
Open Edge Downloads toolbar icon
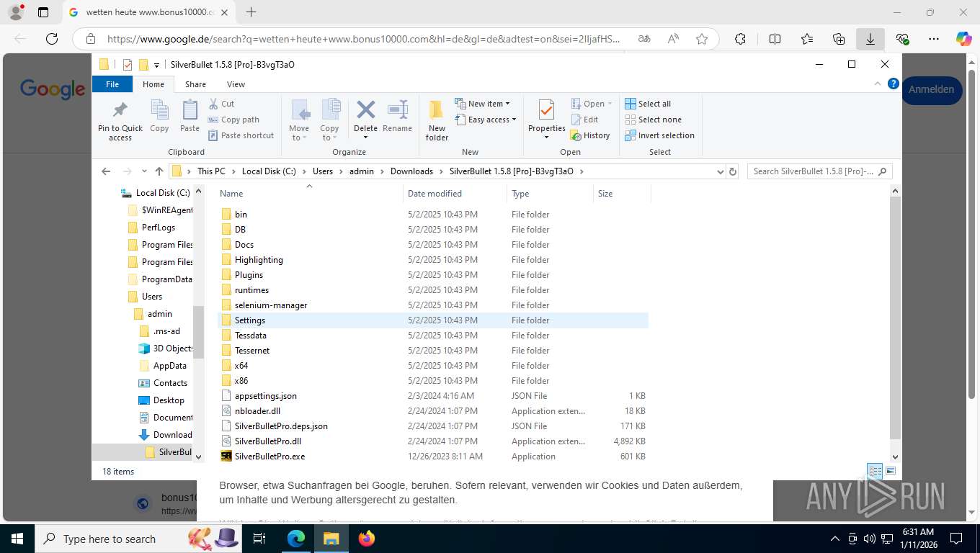870,39
